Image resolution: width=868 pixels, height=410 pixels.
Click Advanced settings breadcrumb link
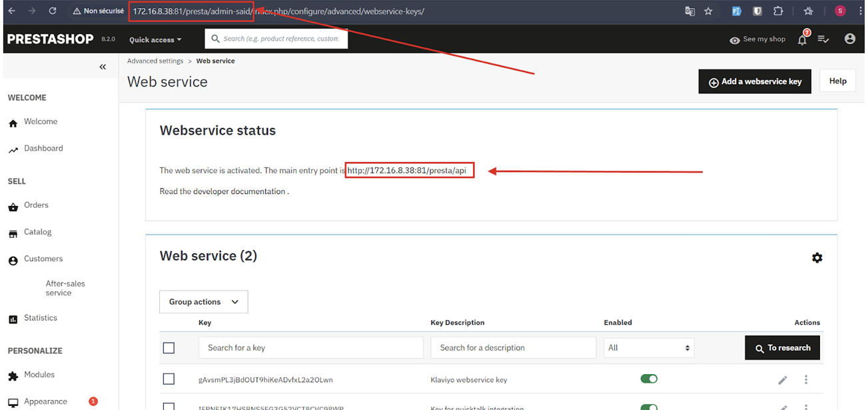155,61
